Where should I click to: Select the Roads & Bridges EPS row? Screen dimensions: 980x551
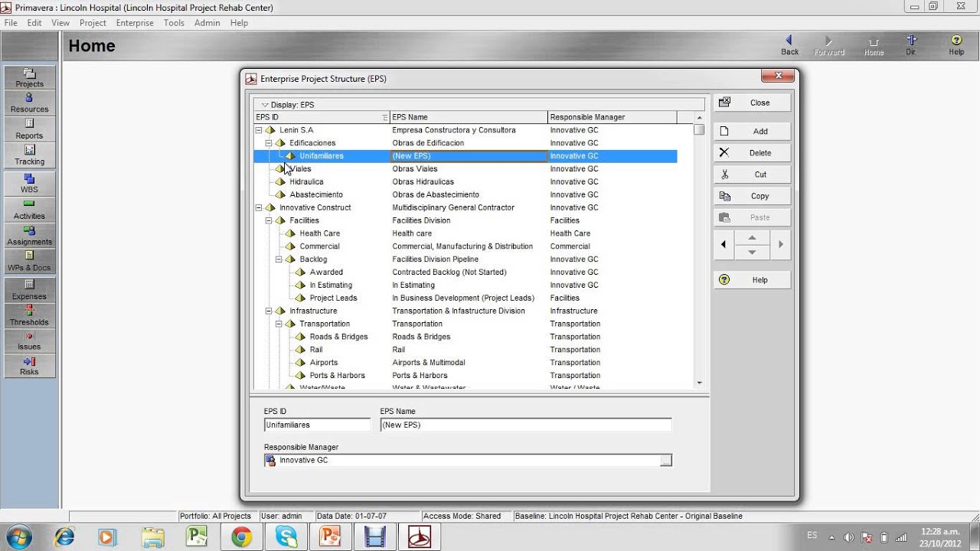pyautogui.click(x=465, y=337)
